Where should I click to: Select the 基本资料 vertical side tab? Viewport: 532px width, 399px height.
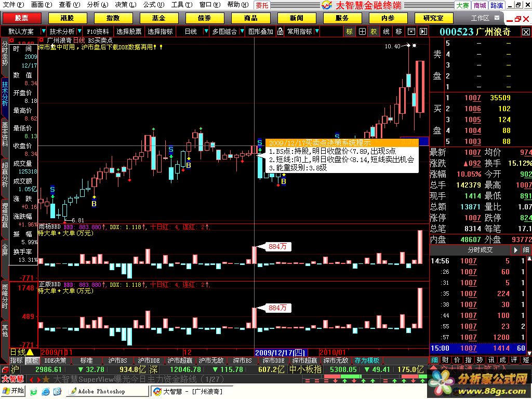[5, 135]
